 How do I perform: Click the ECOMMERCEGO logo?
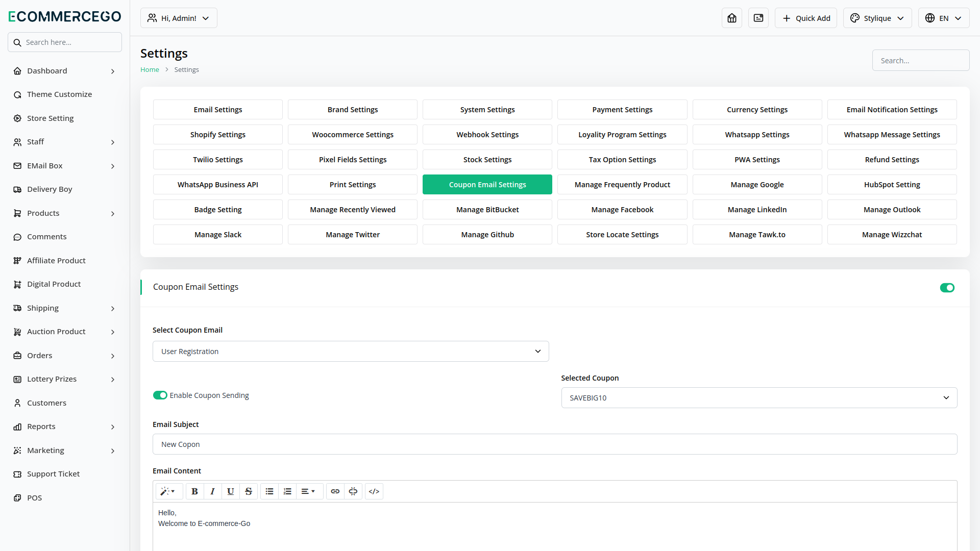tap(65, 16)
